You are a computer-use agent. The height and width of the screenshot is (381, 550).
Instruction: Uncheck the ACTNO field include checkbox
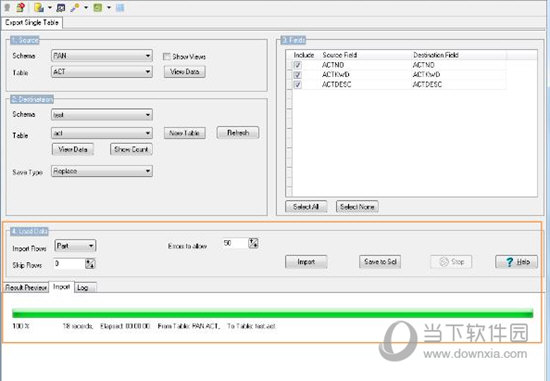coord(297,65)
